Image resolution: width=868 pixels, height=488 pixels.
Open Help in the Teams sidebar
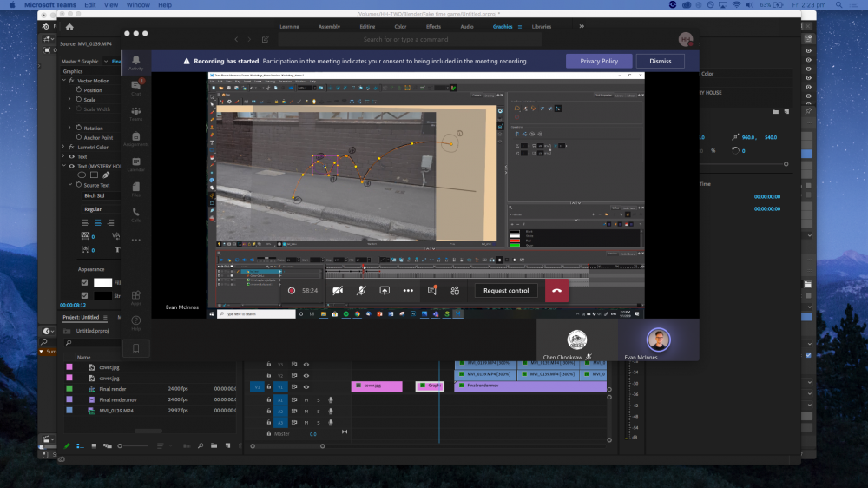click(x=135, y=324)
